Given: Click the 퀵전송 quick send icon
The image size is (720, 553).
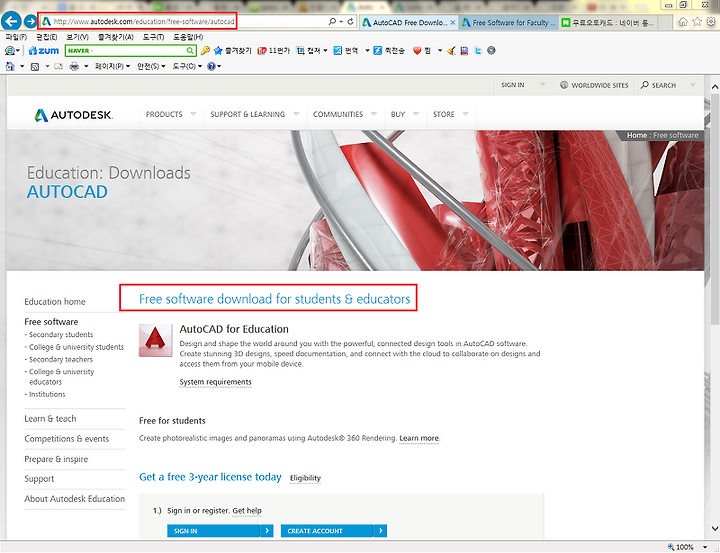Looking at the screenshot, I should point(377,51).
